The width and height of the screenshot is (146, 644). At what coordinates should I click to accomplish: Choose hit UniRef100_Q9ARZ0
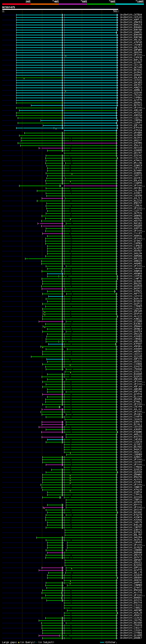point(131,32)
